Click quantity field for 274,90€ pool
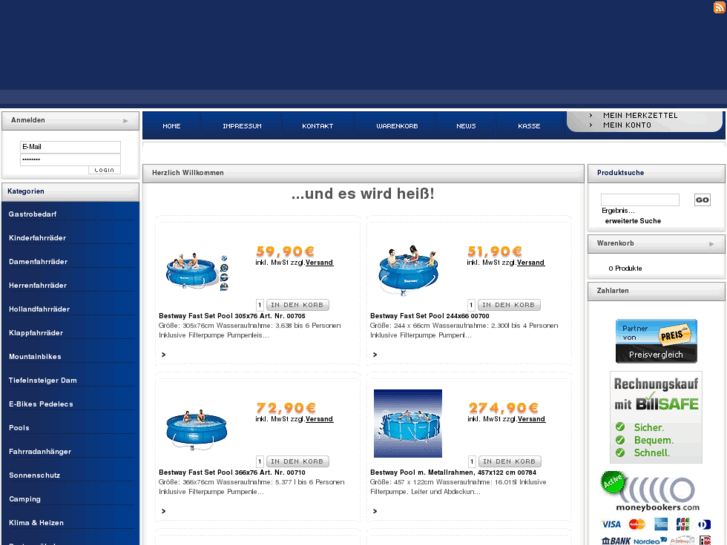Image resolution: width=727 pixels, height=545 pixels. coord(472,462)
